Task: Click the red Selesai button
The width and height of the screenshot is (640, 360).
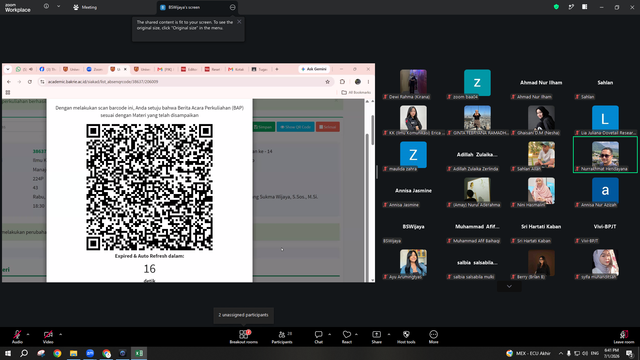Action: click(x=328, y=127)
